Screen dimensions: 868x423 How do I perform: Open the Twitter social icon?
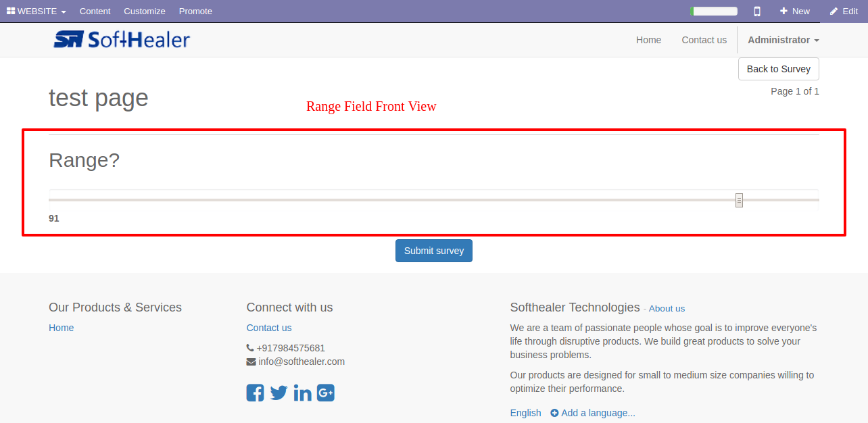(279, 393)
